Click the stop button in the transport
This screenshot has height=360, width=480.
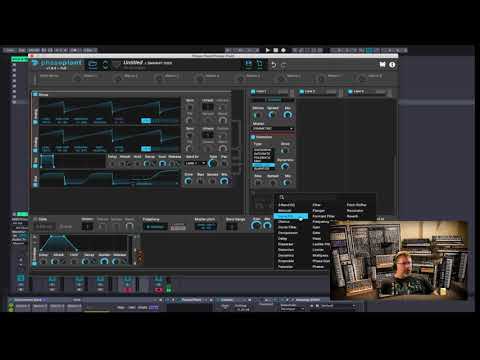[x=276, y=50]
